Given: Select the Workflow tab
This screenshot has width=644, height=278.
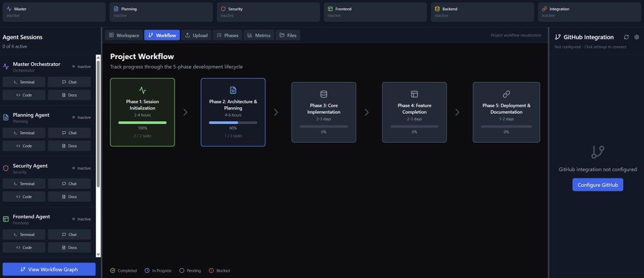Looking at the screenshot, I should tap(162, 35).
